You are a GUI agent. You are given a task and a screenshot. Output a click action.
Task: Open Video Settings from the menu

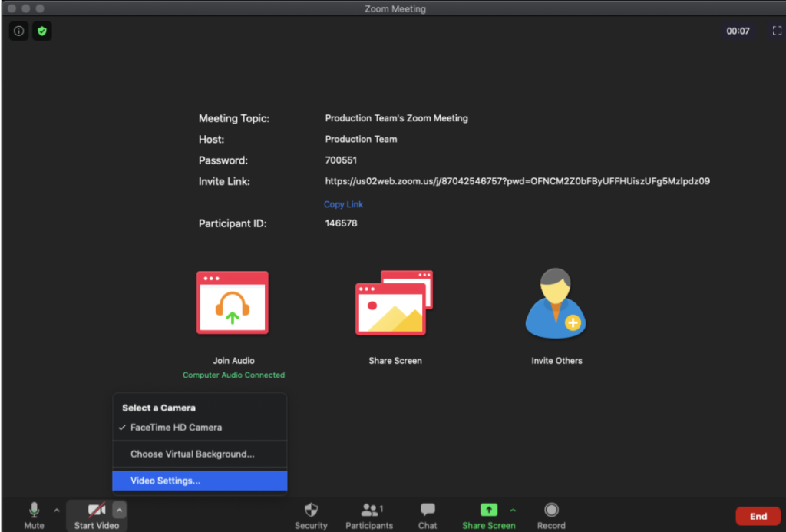[x=200, y=481]
